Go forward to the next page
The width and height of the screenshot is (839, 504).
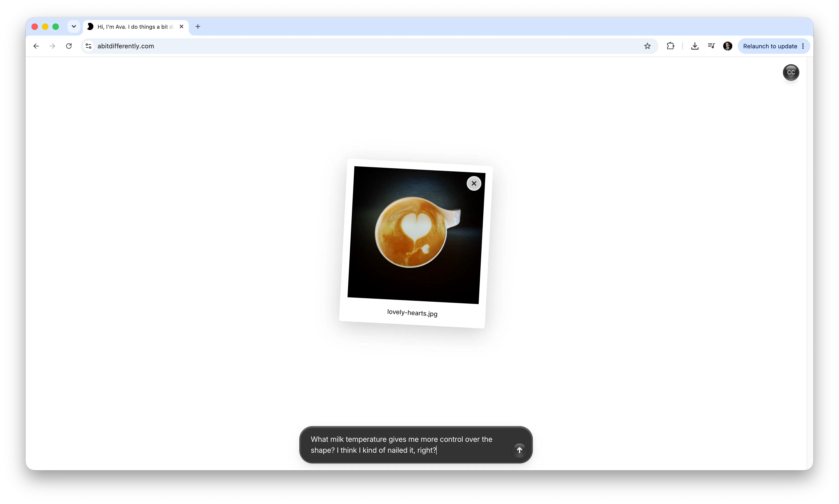(52, 46)
